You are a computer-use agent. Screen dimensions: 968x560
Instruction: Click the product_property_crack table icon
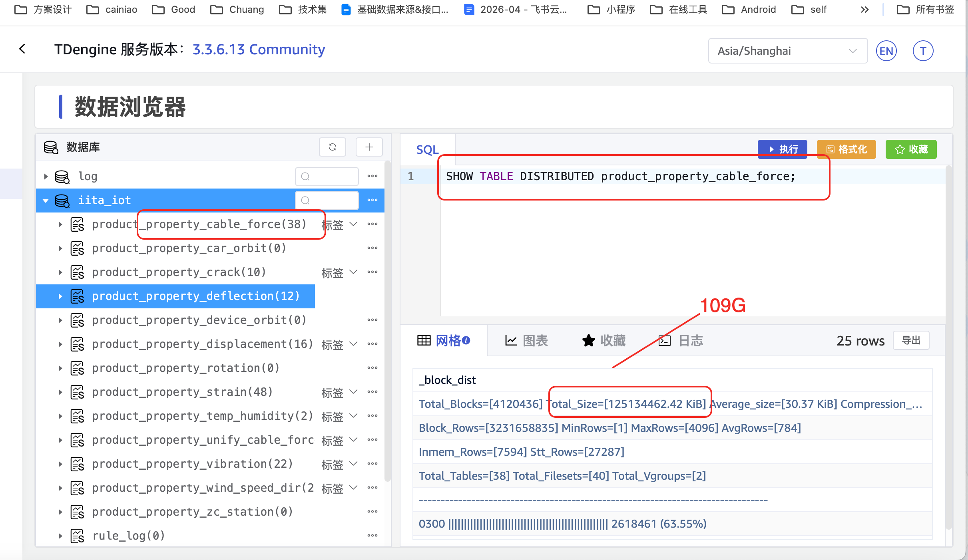(x=77, y=272)
